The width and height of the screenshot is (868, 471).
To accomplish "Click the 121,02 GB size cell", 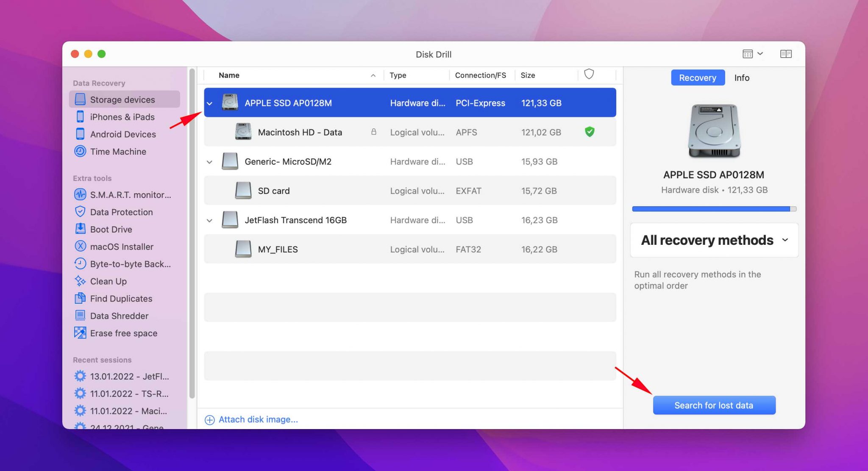I will pyautogui.click(x=541, y=132).
